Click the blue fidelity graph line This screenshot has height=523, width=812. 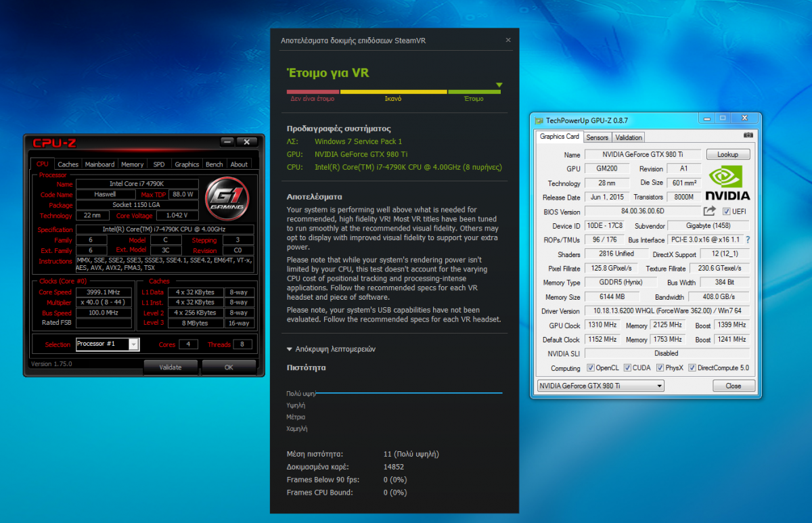(409, 392)
